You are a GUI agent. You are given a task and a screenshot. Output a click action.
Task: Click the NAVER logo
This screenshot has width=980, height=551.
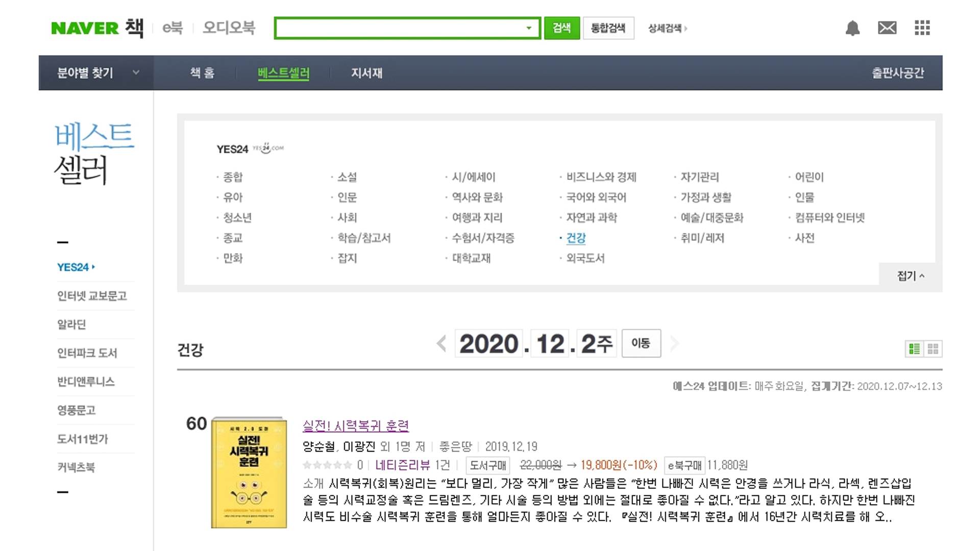[x=85, y=28]
